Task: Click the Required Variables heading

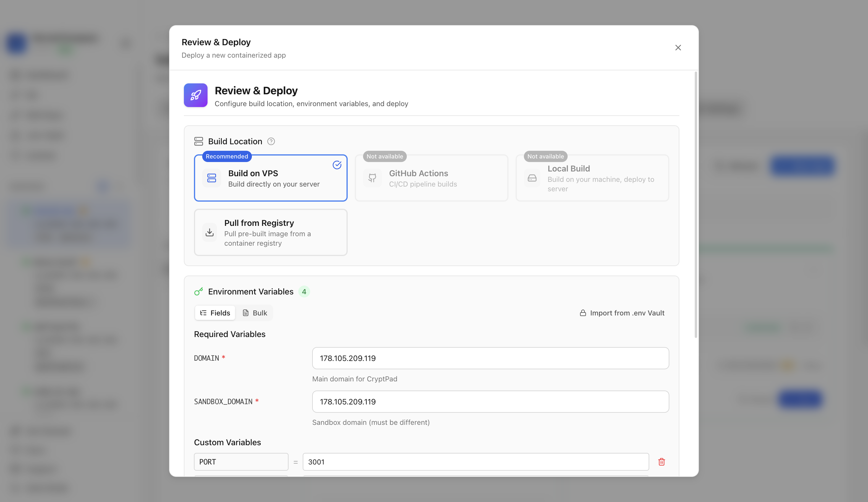Action: [230, 334]
